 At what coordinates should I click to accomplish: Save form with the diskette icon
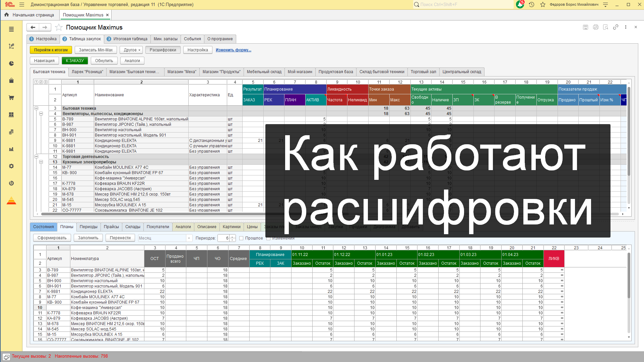tap(585, 27)
